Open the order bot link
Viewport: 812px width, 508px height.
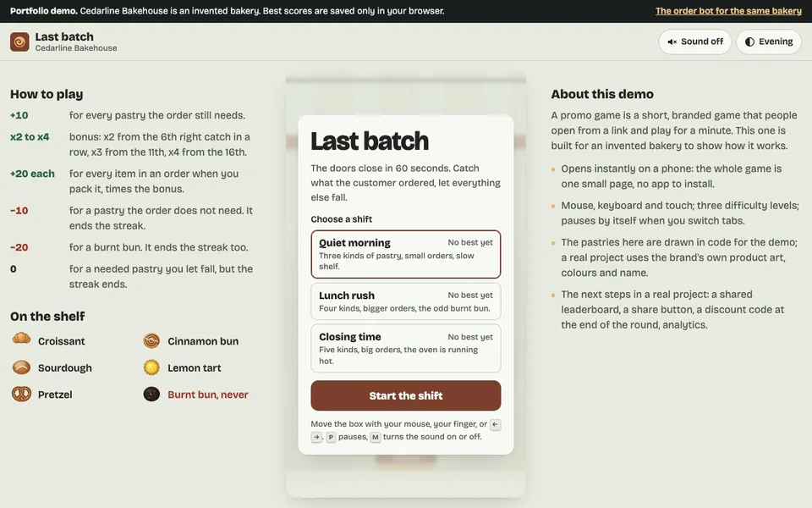[728, 11]
